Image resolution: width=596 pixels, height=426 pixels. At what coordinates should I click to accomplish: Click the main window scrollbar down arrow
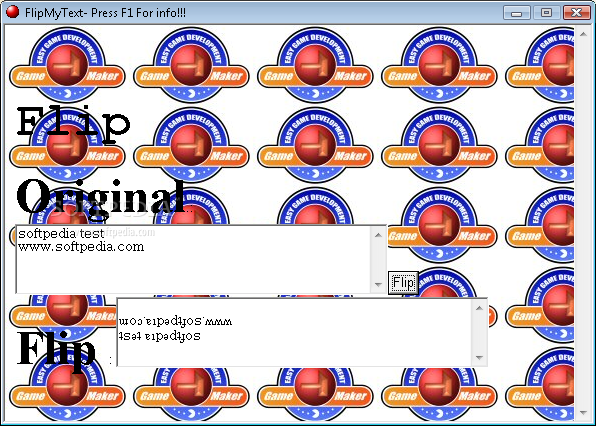point(583,413)
